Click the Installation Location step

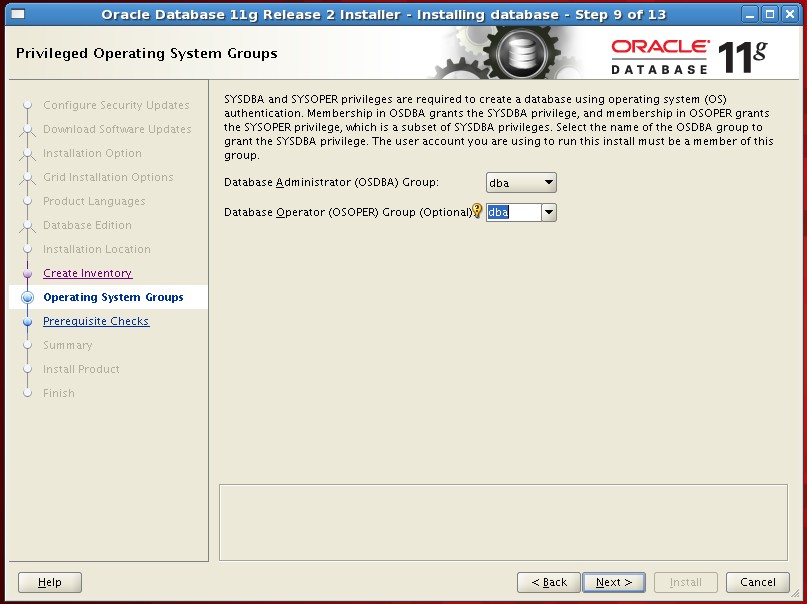97,249
